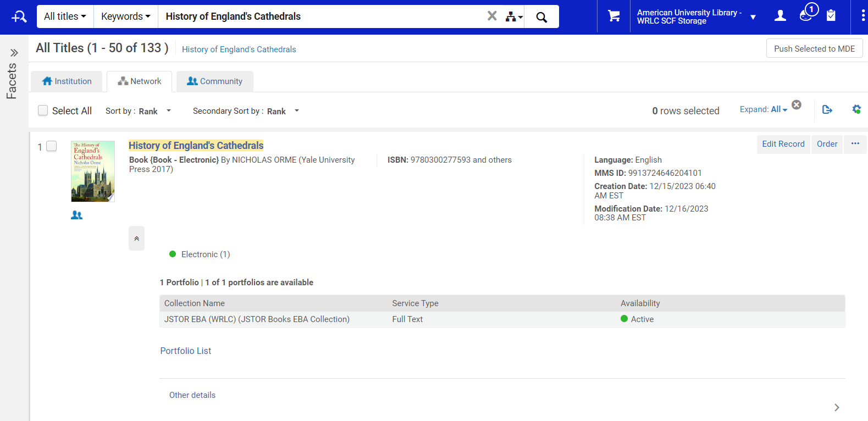
Task: Tick the checkbox for record 1
Action: point(52,146)
